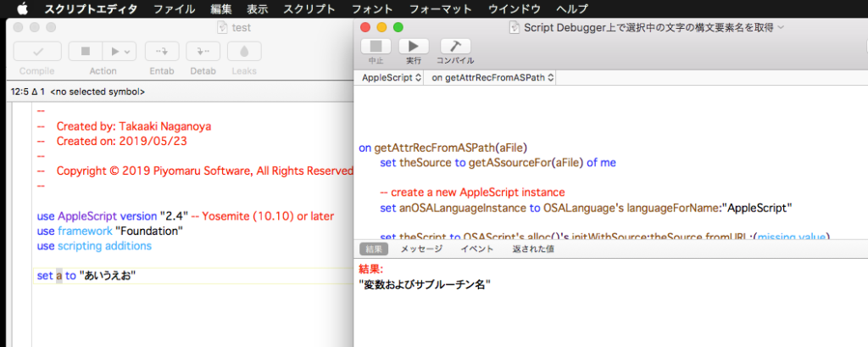This screenshot has width=868, height=347.
Task: Open the Action play dropdown in test window
Action: 120,51
